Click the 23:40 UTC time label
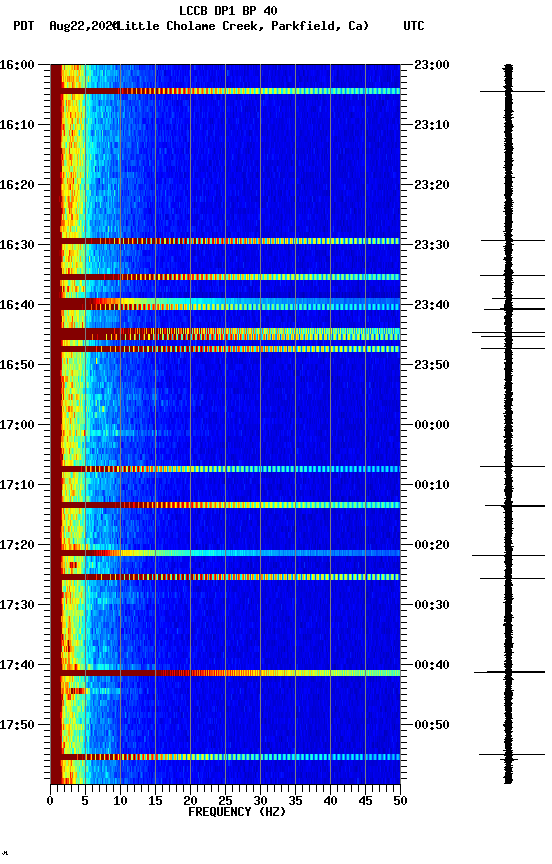Screen dimensions: 552x864 point(432,305)
